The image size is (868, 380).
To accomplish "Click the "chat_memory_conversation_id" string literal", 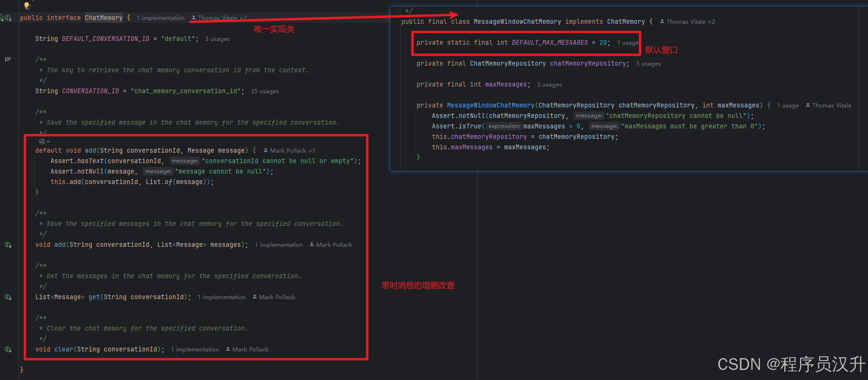I will pyautogui.click(x=186, y=91).
